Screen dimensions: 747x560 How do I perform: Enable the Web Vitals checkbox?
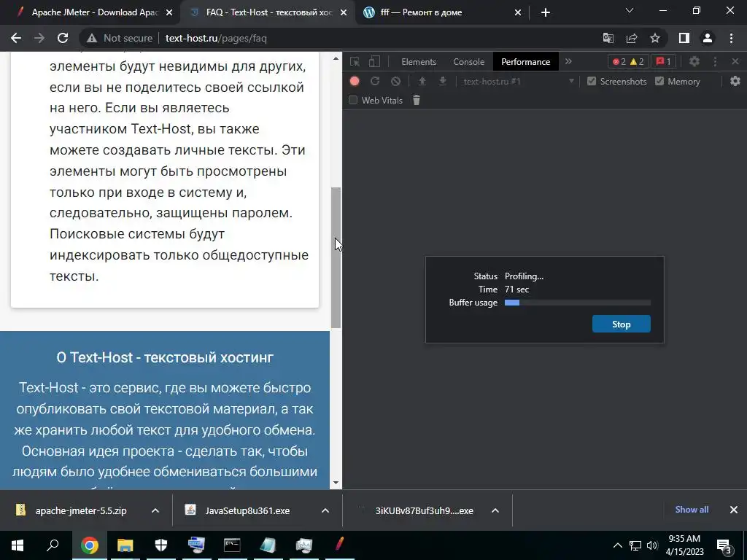[353, 100]
